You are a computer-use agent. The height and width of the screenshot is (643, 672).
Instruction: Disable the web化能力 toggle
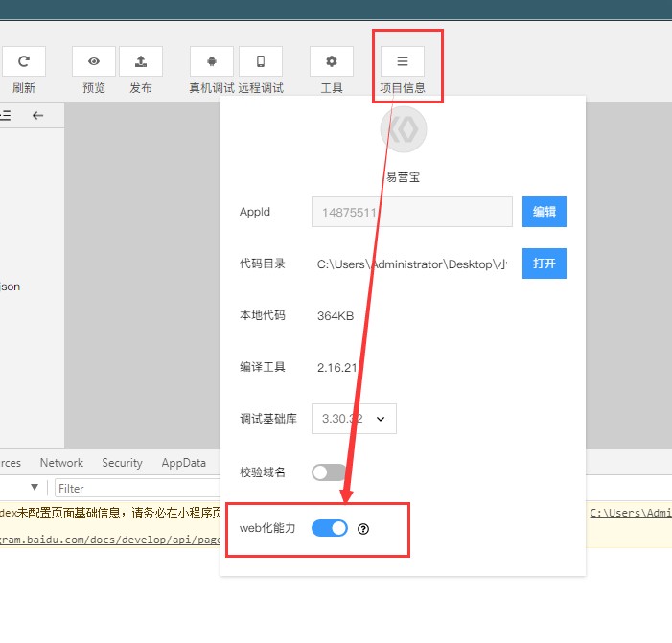(330, 528)
